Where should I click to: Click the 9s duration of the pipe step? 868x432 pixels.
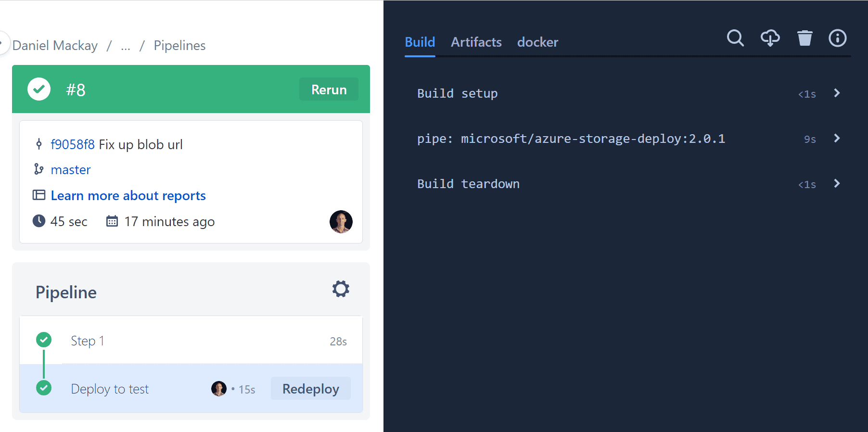810,140
